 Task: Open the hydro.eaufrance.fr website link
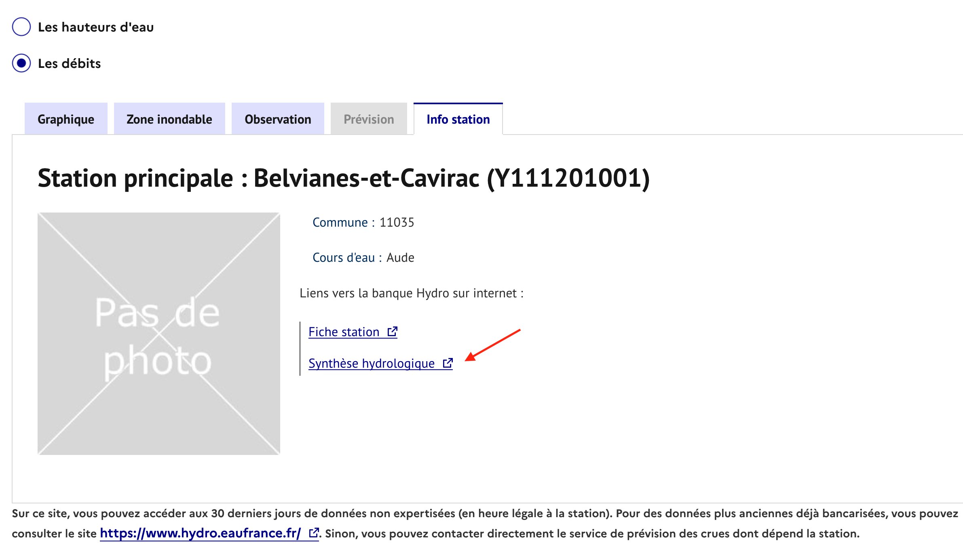click(x=200, y=533)
